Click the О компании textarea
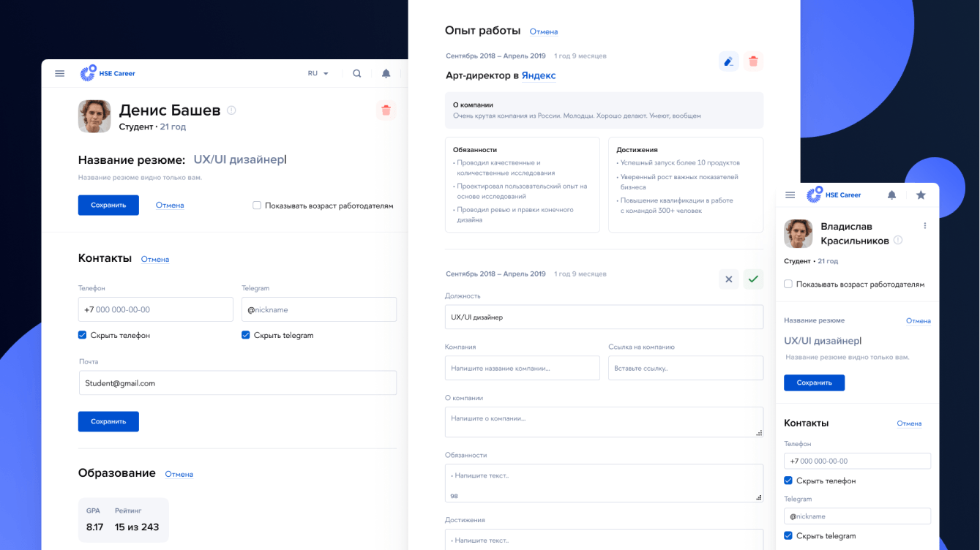The width and height of the screenshot is (980, 550). 604,422
